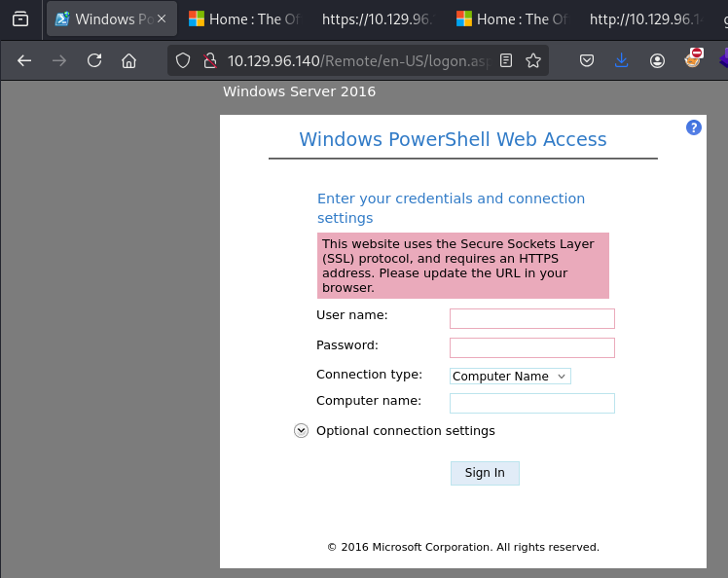
Task: Go to the browser home page
Action: (128, 60)
